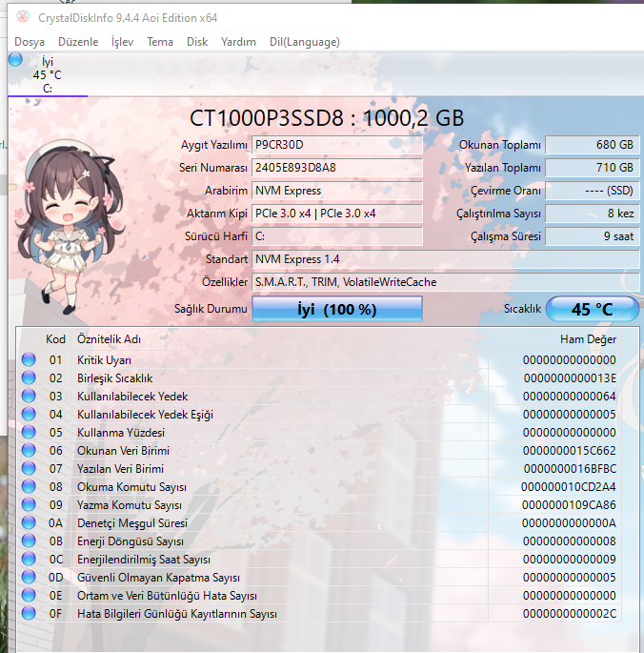Image resolution: width=644 pixels, height=653 pixels.
Task: Click status orb for Denetçi Meşgul Süresi row
Action: (29, 522)
